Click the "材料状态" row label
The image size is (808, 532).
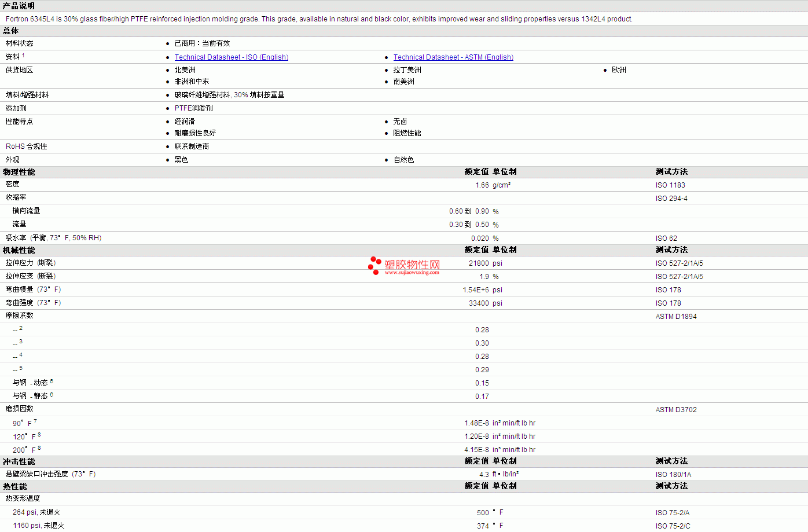(x=20, y=43)
